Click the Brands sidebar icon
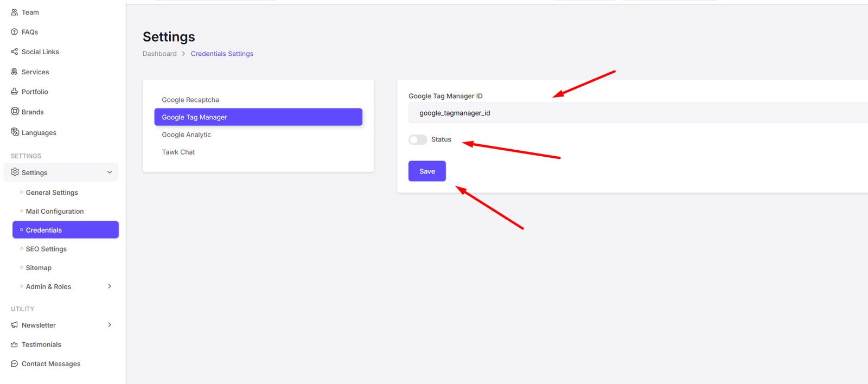Viewport: 868px width, 384px height. point(15,112)
